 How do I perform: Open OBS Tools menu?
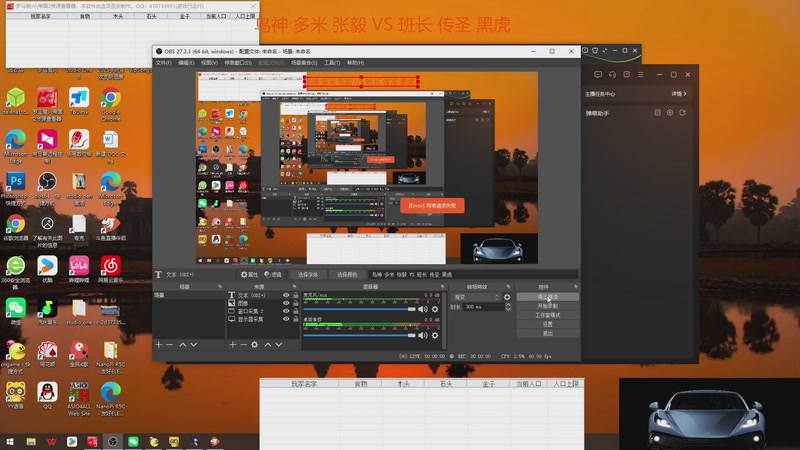(332, 63)
